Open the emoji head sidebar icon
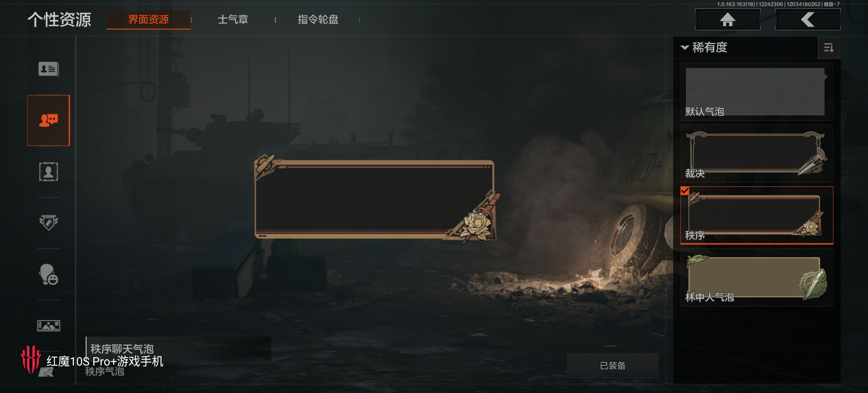This screenshot has height=393, width=868. click(x=48, y=274)
